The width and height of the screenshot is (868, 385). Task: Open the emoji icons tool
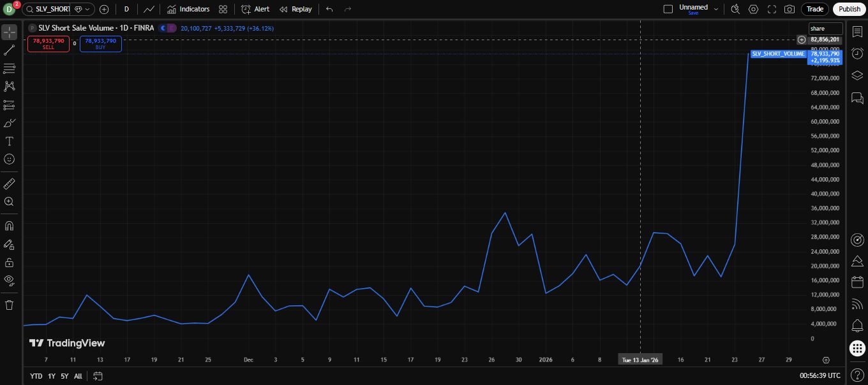[10, 159]
